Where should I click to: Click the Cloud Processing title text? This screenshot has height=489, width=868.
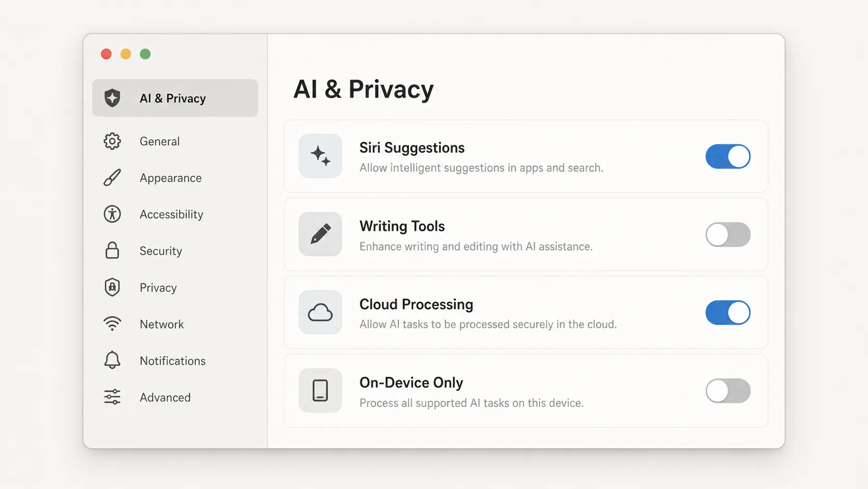tap(416, 305)
